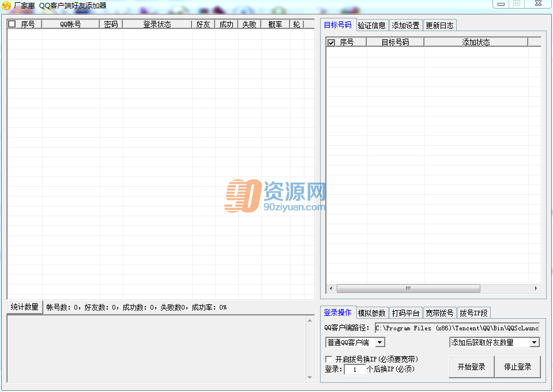Click QQ客户端路径 input field
The image size is (553, 392).
point(457,328)
